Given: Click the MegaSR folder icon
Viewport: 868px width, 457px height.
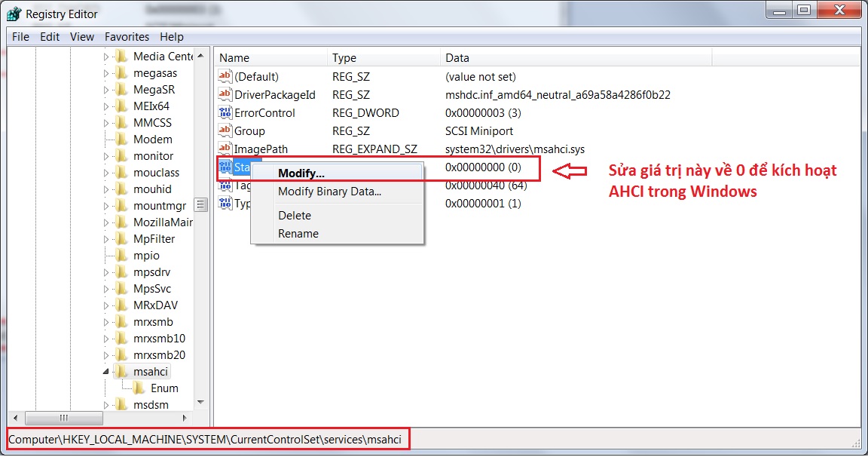Looking at the screenshot, I should [x=121, y=89].
